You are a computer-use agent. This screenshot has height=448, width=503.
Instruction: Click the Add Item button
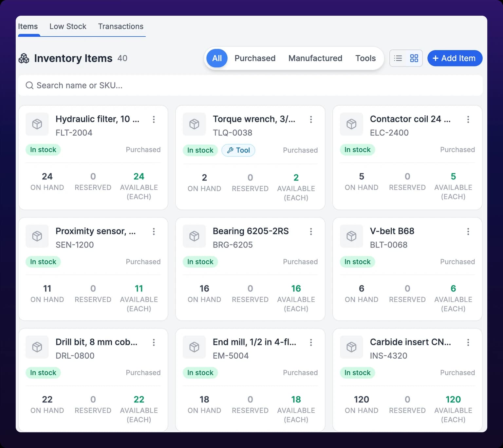pos(455,58)
